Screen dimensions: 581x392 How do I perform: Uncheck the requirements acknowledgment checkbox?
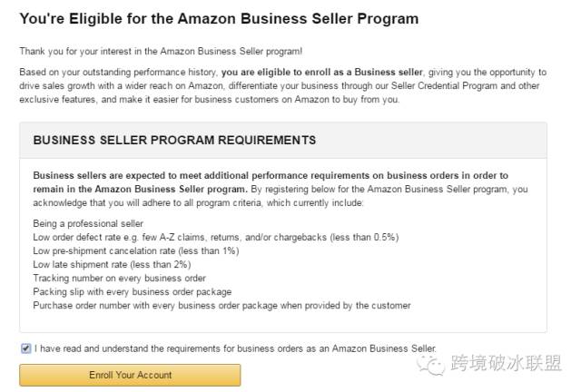pos(25,348)
